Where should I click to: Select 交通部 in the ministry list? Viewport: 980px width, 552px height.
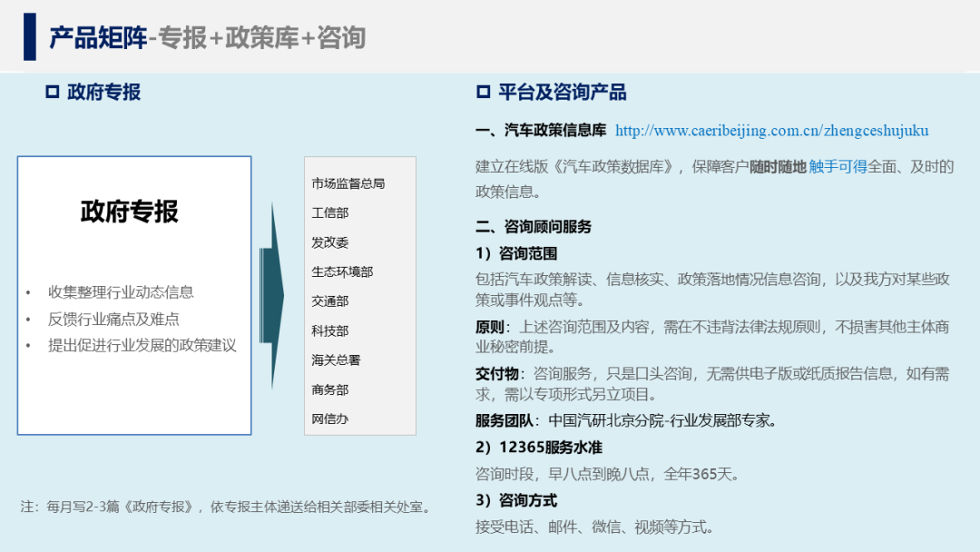tap(330, 301)
